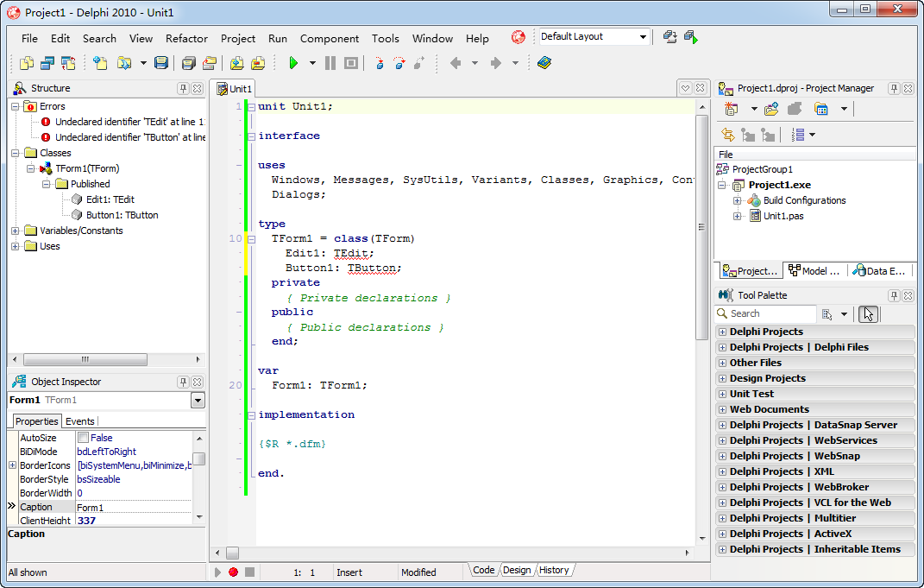This screenshot has width=924, height=588.
Task: Select the bdLeftToRight BiDiMode value
Action: point(107,452)
